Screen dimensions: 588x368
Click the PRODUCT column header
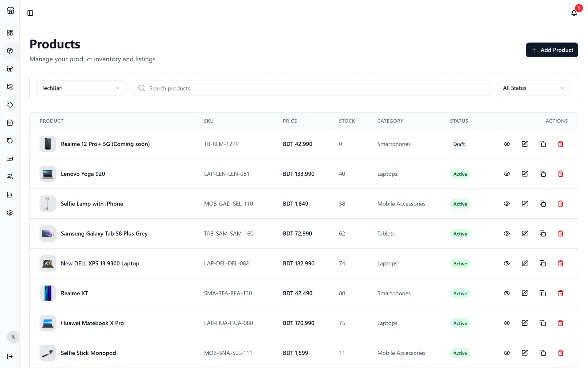(x=51, y=121)
